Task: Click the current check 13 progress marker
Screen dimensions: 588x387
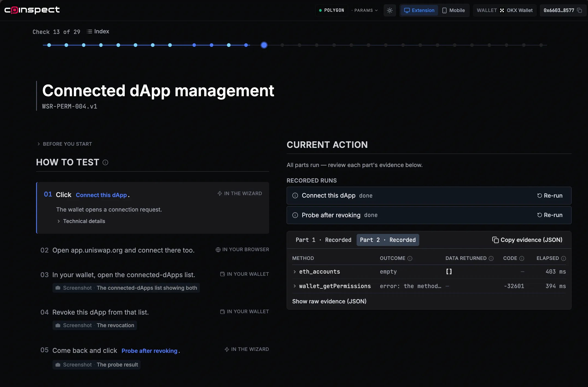Action: [264, 45]
